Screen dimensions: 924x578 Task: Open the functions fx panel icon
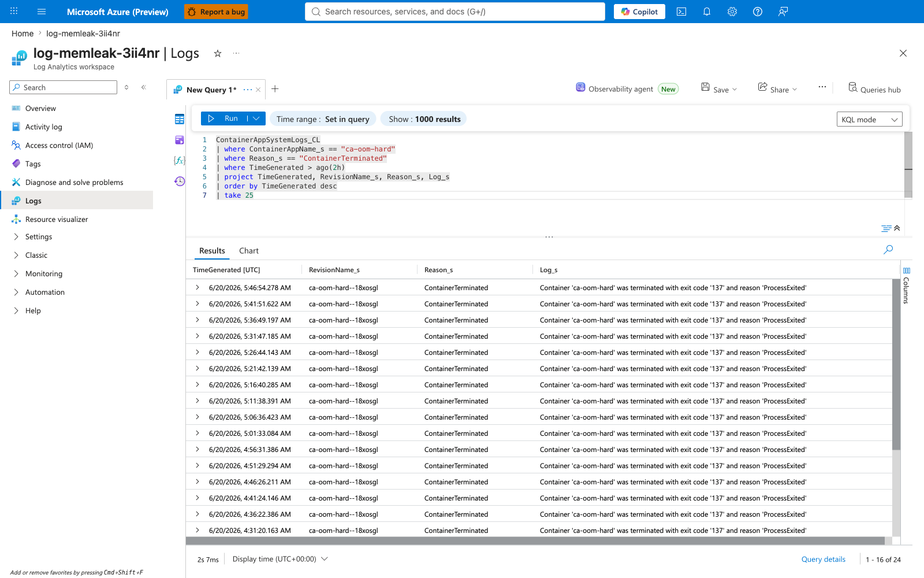[180, 161]
